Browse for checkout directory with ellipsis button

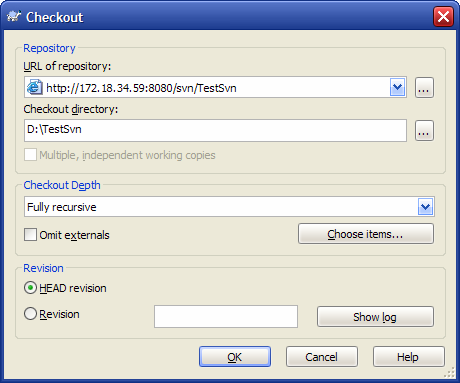424,130
